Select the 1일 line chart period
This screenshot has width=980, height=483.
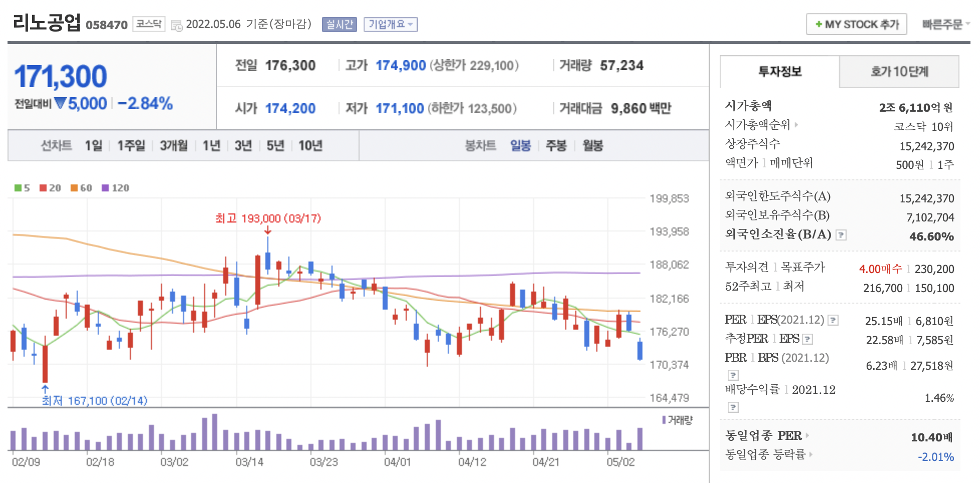pyautogui.click(x=93, y=146)
